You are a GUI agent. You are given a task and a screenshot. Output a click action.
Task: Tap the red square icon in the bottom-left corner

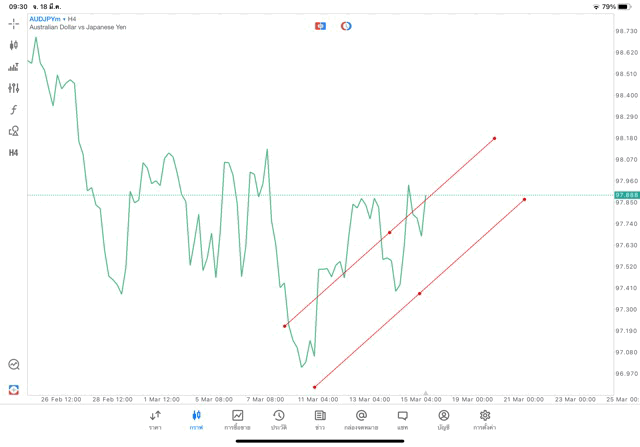[14, 389]
